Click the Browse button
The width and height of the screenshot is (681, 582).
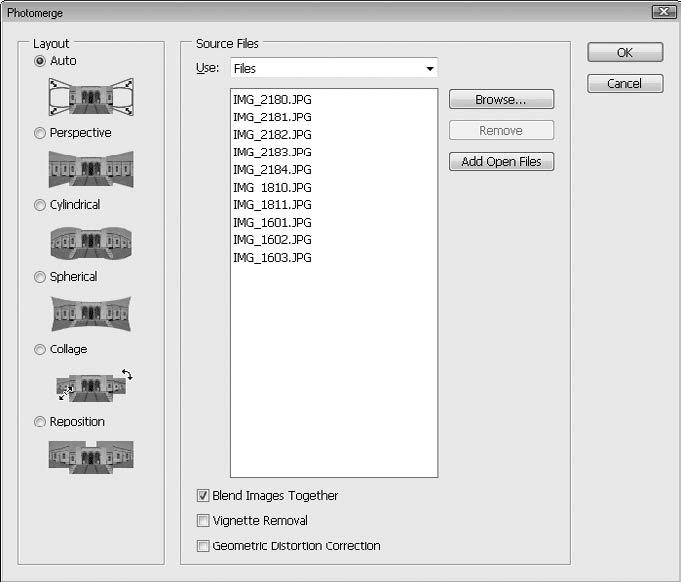coord(502,99)
